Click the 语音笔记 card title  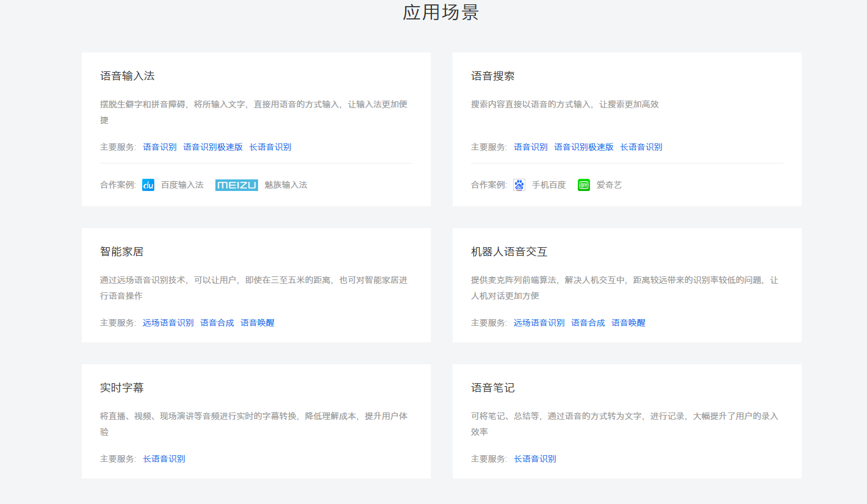[x=493, y=387]
